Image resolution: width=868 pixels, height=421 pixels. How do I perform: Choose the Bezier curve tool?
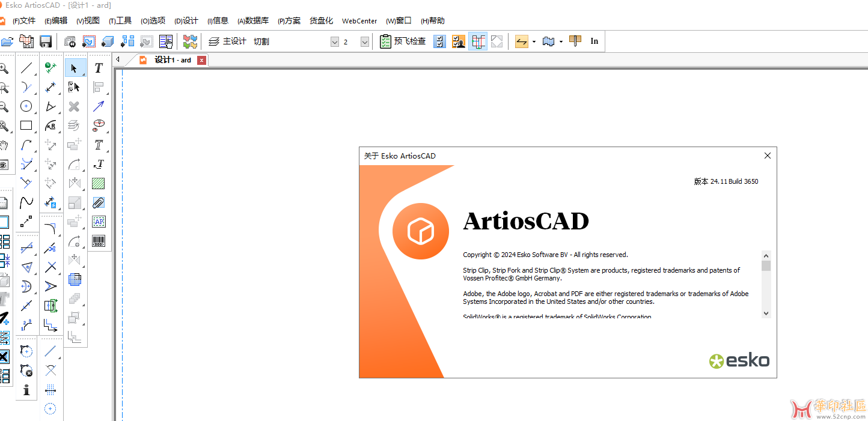pos(26,202)
